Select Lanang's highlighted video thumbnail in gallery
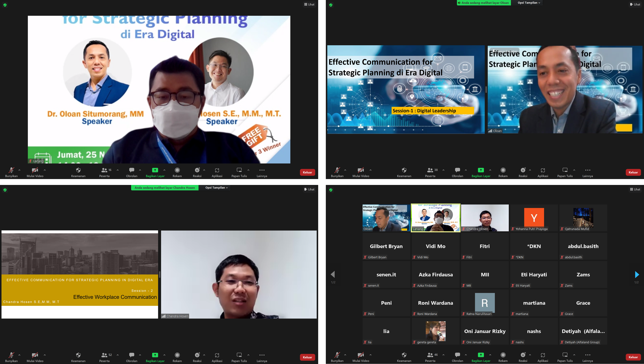This screenshot has height=364, width=644. [435, 218]
